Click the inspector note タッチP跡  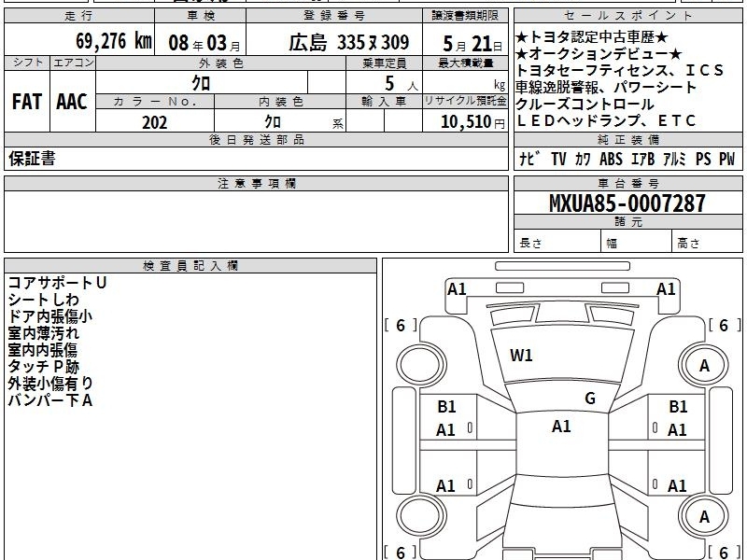(43, 367)
